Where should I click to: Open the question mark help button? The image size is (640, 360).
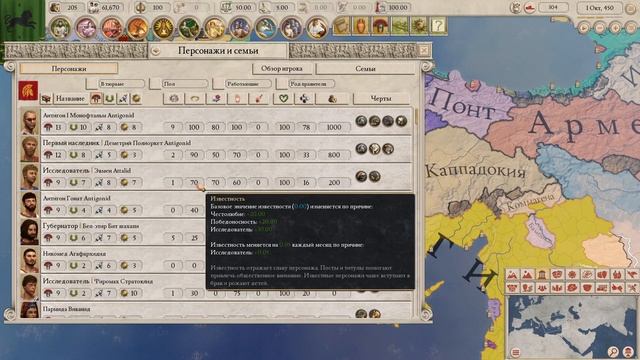coord(438,26)
